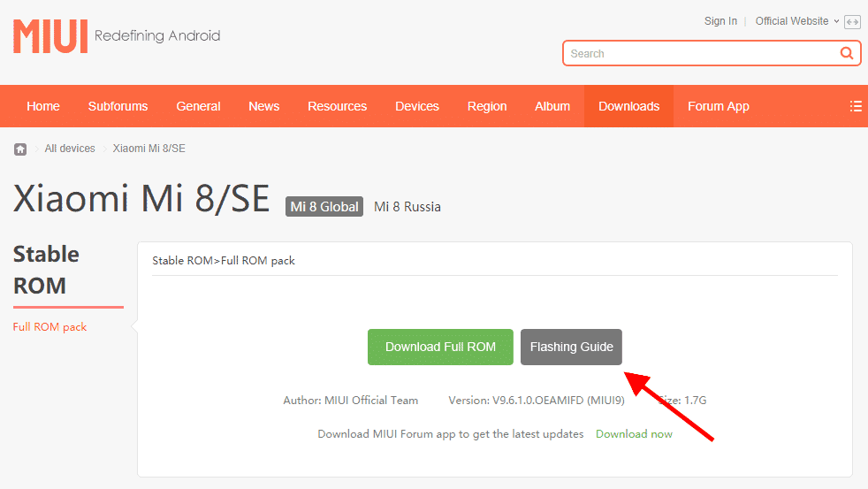The width and height of the screenshot is (868, 489).
Task: Open the Forum App menu item
Action: click(x=718, y=106)
